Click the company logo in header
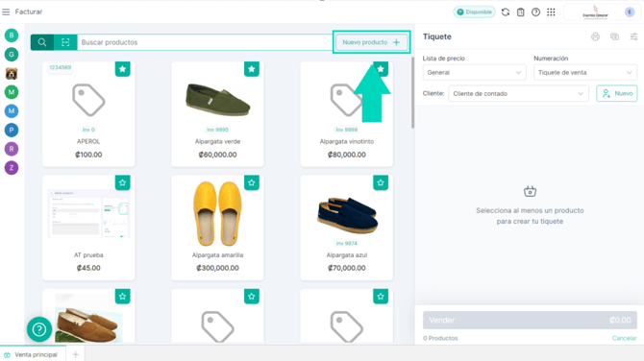The height and width of the screenshot is (361, 644). (x=595, y=12)
